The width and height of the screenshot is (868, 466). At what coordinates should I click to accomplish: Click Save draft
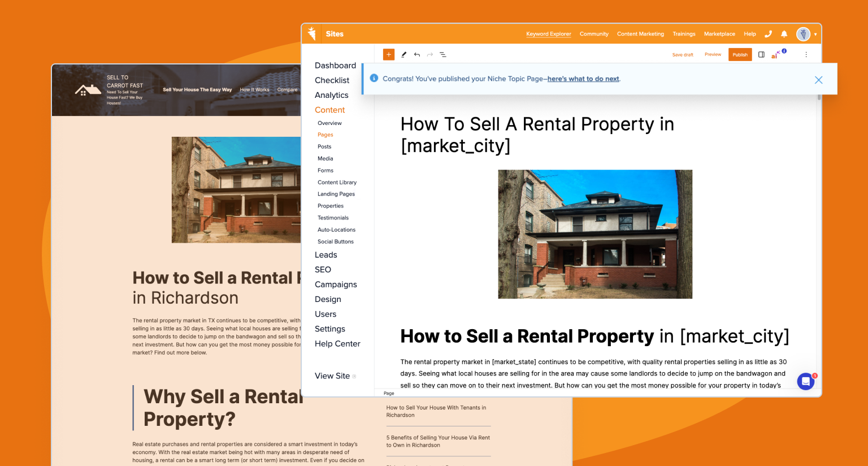pyautogui.click(x=683, y=55)
